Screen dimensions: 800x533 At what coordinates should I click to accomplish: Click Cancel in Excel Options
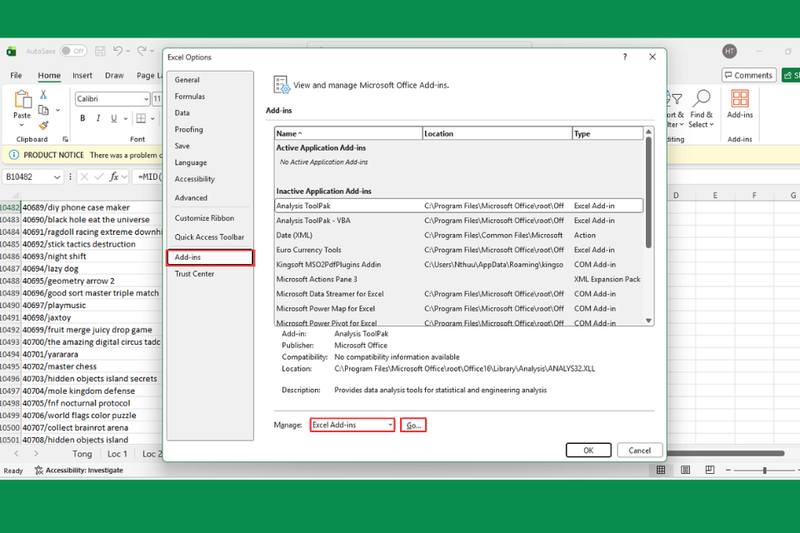click(639, 450)
